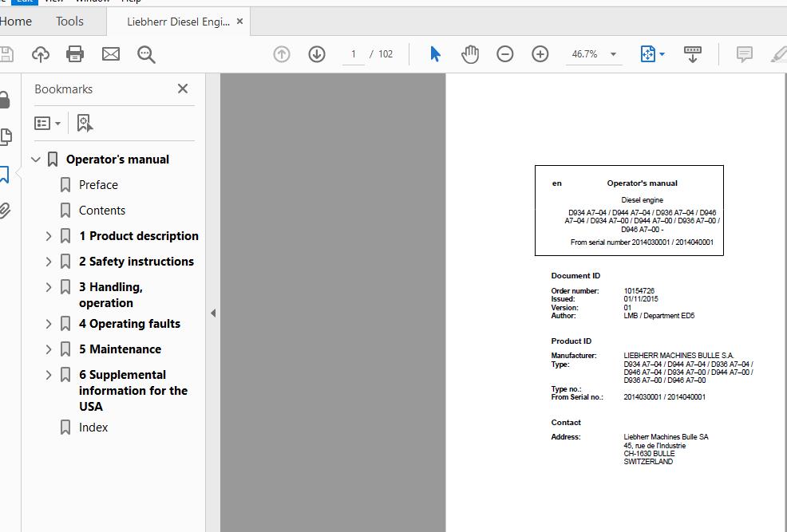The image size is (787, 532).
Task: Click the fit page view icon
Action: [648, 54]
